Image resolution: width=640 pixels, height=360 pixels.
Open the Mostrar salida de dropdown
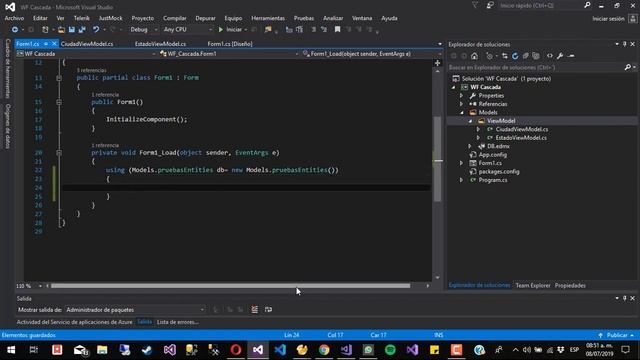pyautogui.click(x=135, y=310)
